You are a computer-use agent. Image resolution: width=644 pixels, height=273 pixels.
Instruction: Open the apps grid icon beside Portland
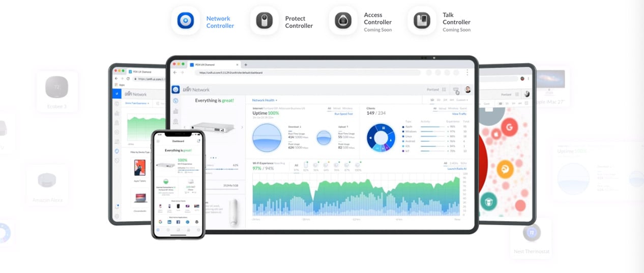click(444, 89)
